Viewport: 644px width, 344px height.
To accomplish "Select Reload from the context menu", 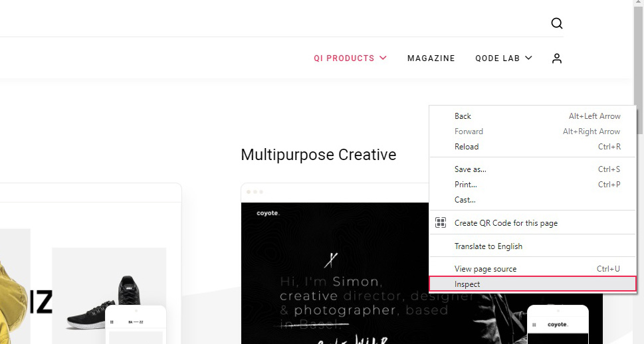I will click(532, 147).
